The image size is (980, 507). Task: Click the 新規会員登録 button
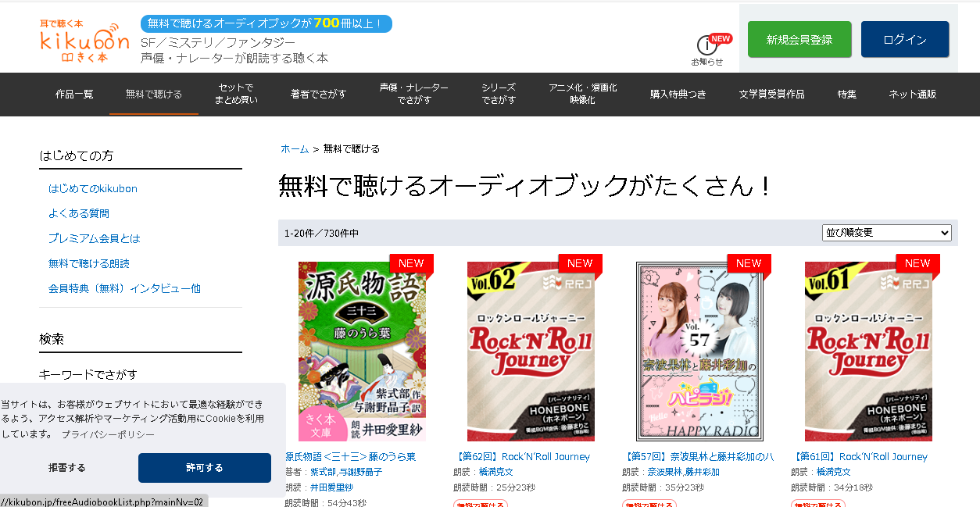click(799, 40)
